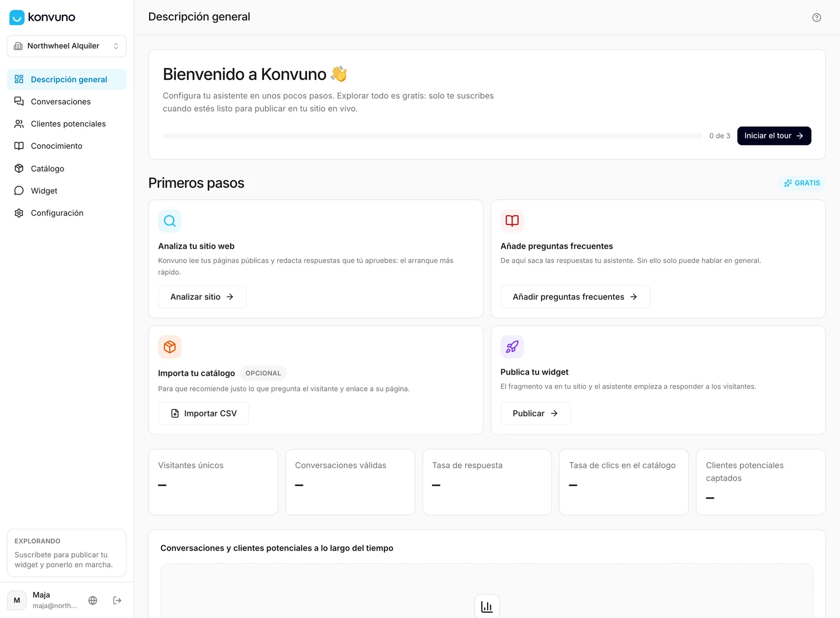The width and height of the screenshot is (840, 618).
Task: Click Tasa de clics en el catálogo card
Action: (x=624, y=482)
